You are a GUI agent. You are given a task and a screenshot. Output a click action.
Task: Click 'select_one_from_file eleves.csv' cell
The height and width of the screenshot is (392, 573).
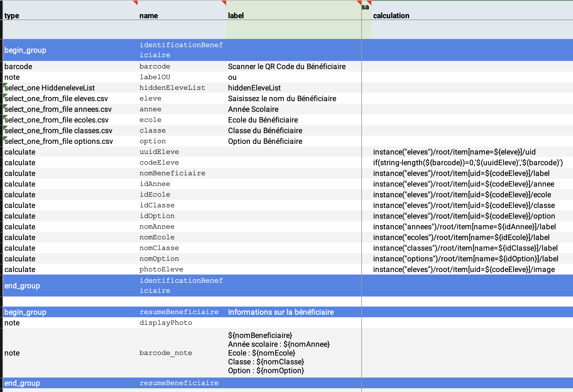pos(70,98)
